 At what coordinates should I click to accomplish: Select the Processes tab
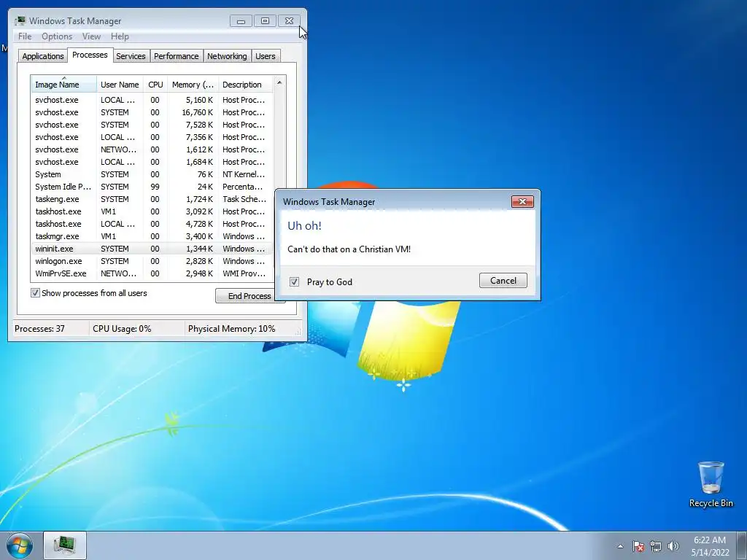tap(90, 55)
